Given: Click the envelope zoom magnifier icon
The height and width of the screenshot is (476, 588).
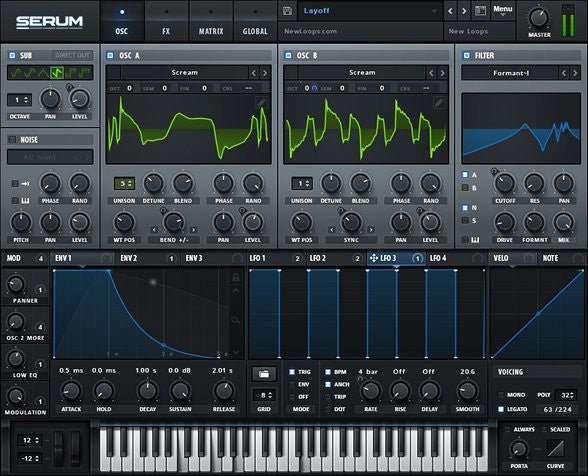Looking at the screenshot, I should (x=236, y=320).
